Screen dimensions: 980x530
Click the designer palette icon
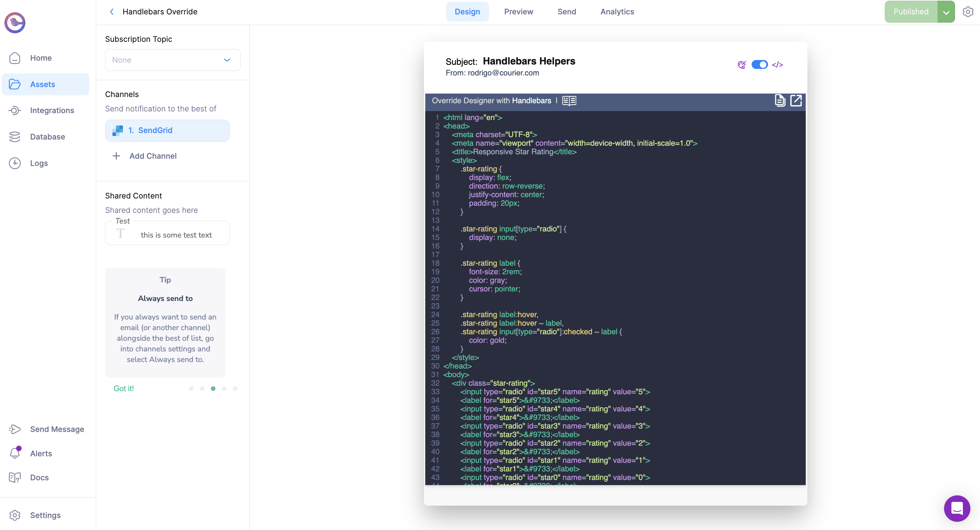coord(741,65)
